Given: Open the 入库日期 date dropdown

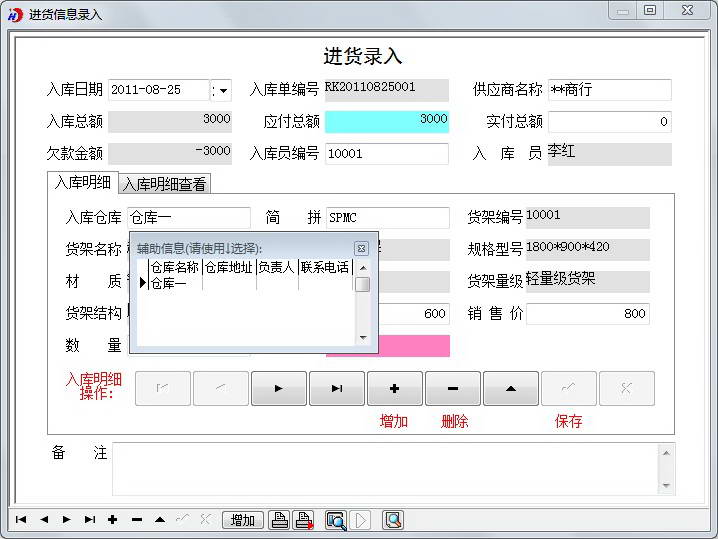Looking at the screenshot, I should point(223,90).
